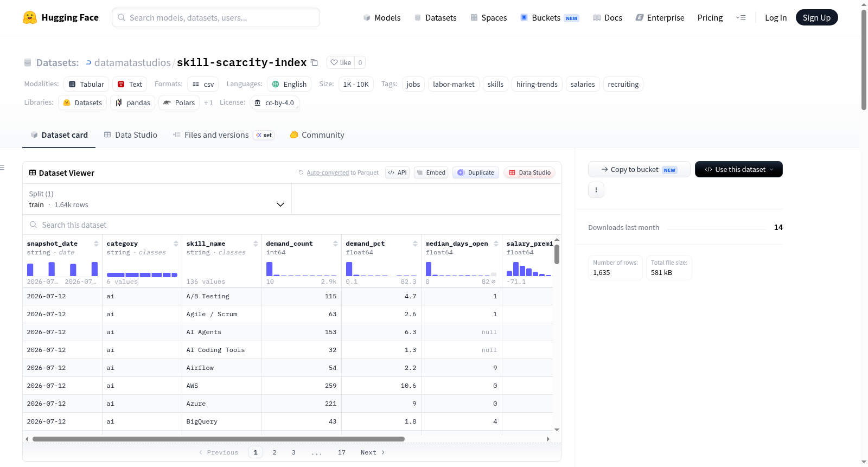Copy dataset to bucket
The height and width of the screenshot is (467, 868).
pos(639,169)
